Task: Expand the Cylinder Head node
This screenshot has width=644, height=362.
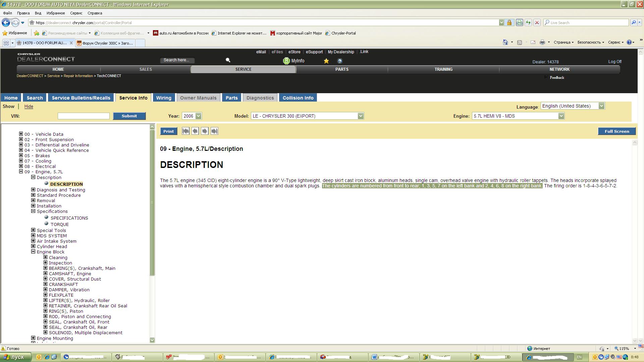Action: click(33, 246)
